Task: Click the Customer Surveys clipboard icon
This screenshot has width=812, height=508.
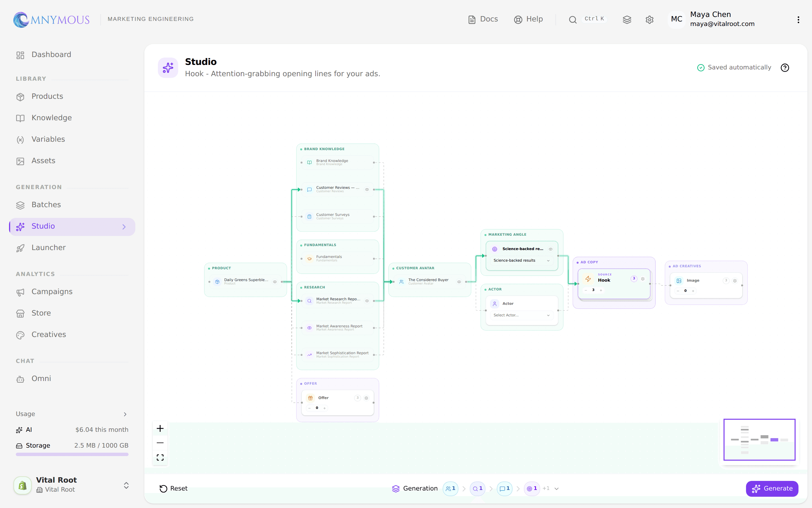Action: coord(309,216)
